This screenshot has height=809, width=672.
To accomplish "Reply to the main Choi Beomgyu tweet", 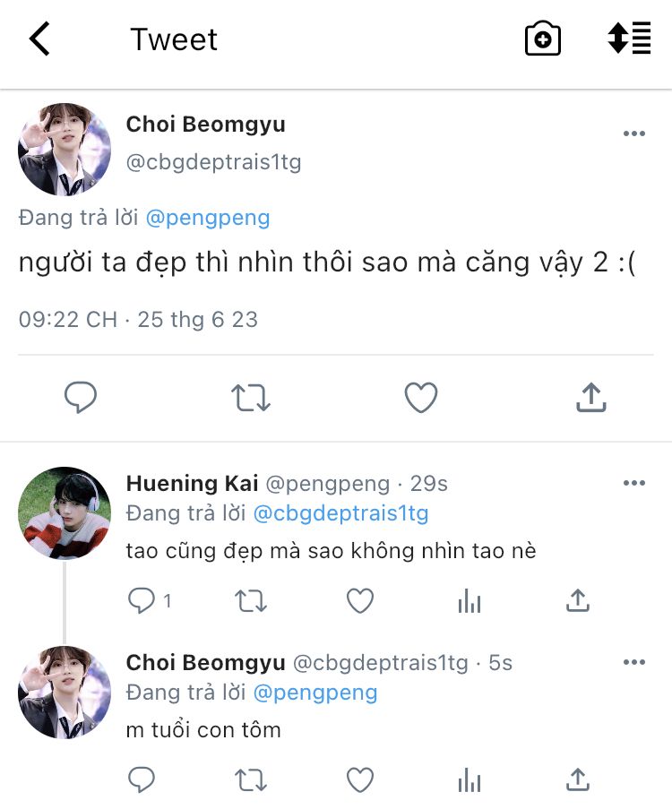I will click(x=81, y=398).
